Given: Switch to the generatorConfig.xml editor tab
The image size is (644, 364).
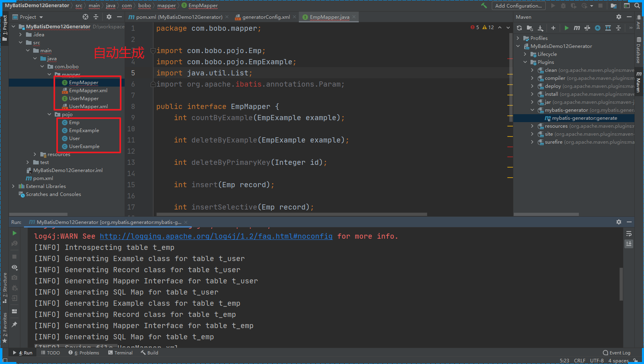Looking at the screenshot, I should [x=262, y=17].
